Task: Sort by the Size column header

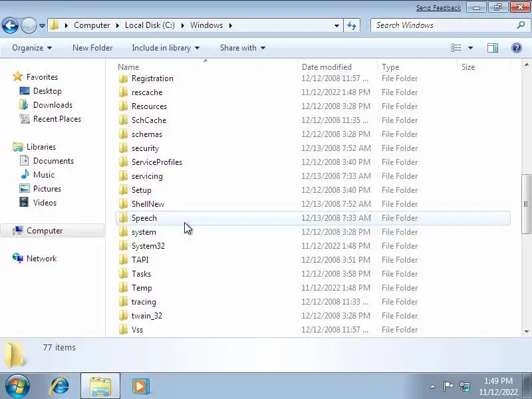Action: pyautogui.click(x=468, y=67)
